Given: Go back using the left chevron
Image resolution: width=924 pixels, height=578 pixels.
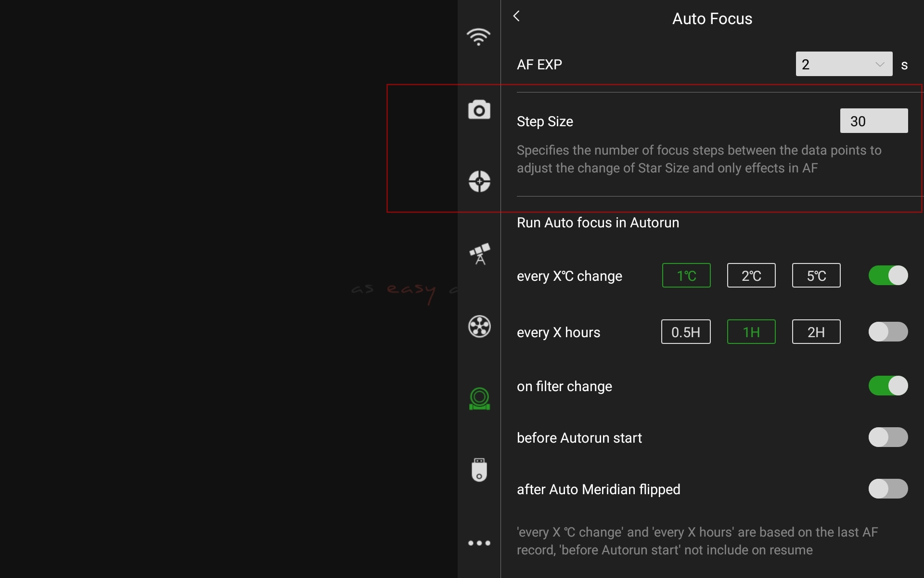Looking at the screenshot, I should coord(516,16).
